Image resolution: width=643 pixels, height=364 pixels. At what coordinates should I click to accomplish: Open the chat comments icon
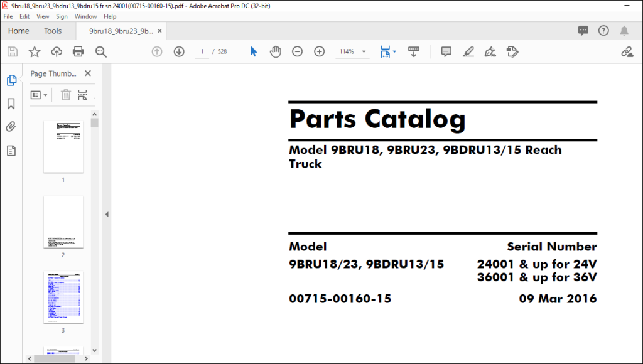(583, 31)
